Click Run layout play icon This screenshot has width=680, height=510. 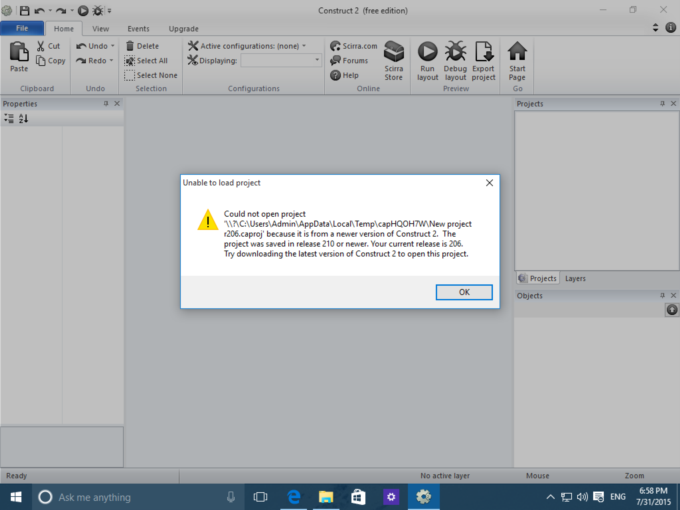pos(428,51)
